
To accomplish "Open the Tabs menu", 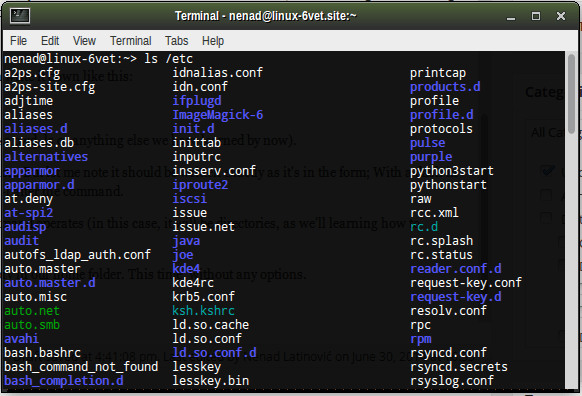I will click(176, 40).
